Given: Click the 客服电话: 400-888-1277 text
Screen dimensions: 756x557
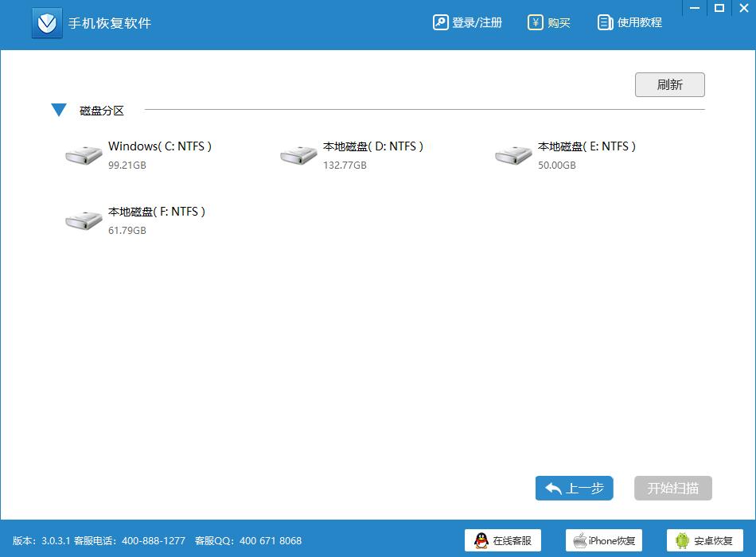Looking at the screenshot, I should [x=130, y=541].
